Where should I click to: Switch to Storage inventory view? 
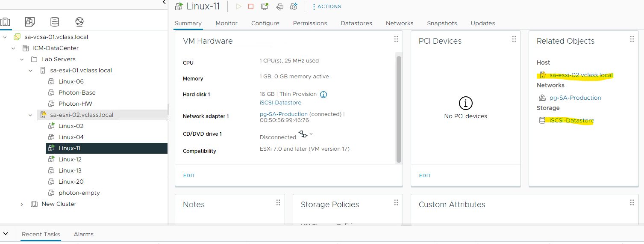pyautogui.click(x=55, y=21)
